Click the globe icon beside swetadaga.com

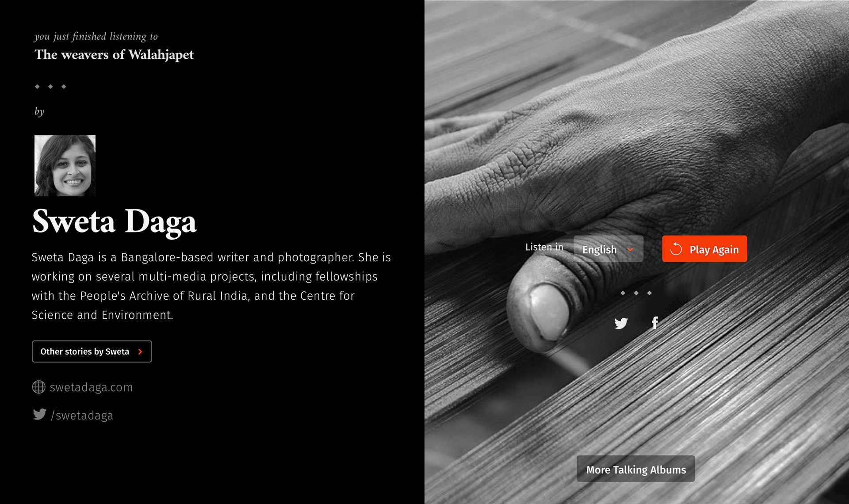[x=39, y=387]
